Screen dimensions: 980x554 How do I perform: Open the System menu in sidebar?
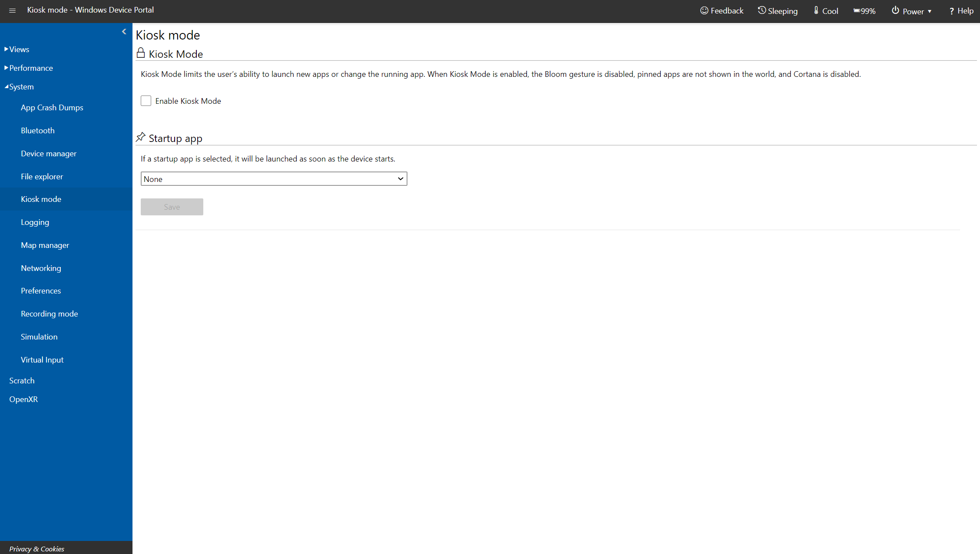coord(20,86)
